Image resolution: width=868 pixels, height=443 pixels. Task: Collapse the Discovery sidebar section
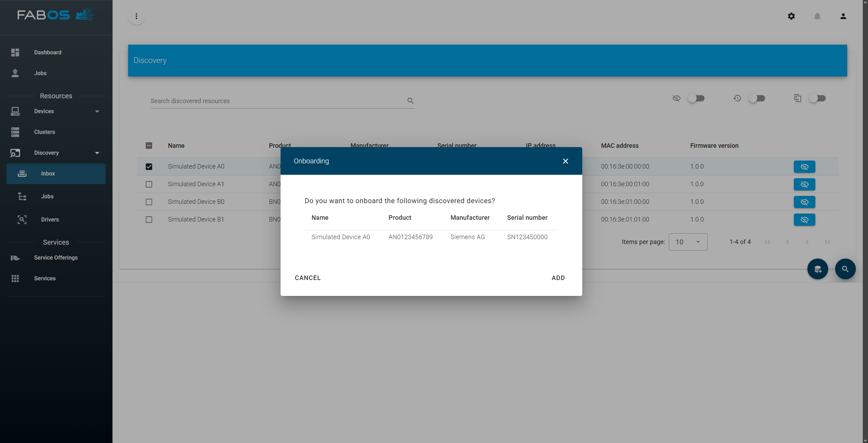coord(97,153)
